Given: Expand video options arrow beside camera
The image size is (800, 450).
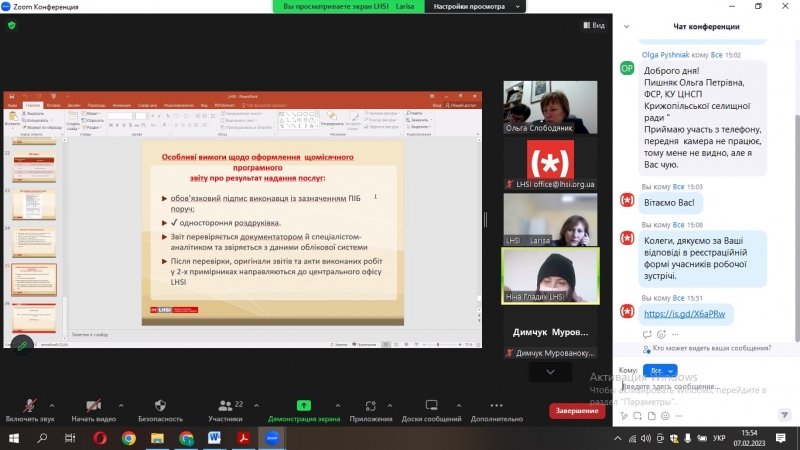Looking at the screenshot, I should [119, 404].
